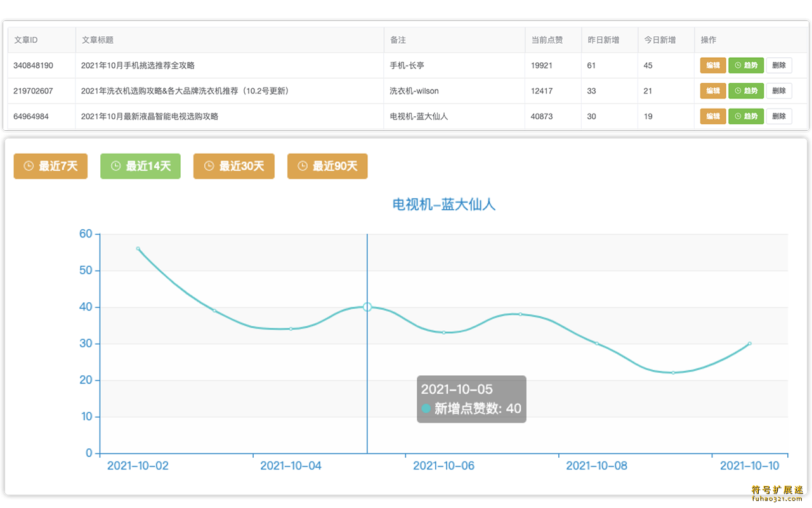Click today value 45
Screen dimensions: 812x508
[x=648, y=65]
